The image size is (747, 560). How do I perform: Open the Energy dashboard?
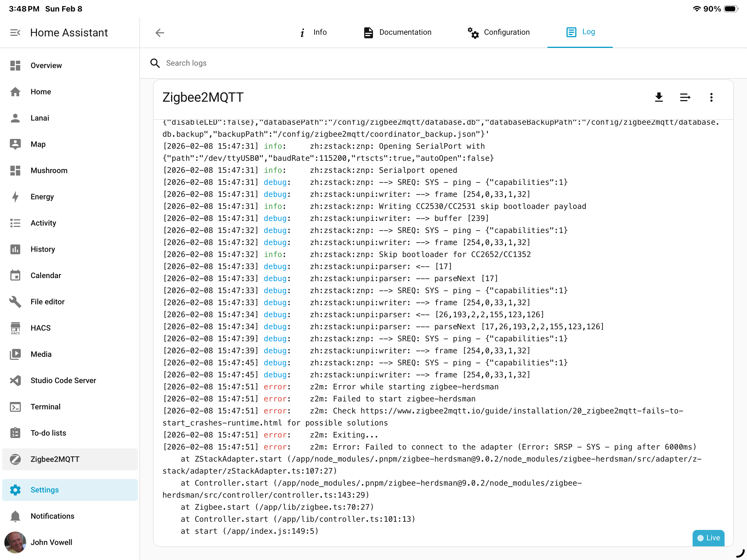[42, 197]
